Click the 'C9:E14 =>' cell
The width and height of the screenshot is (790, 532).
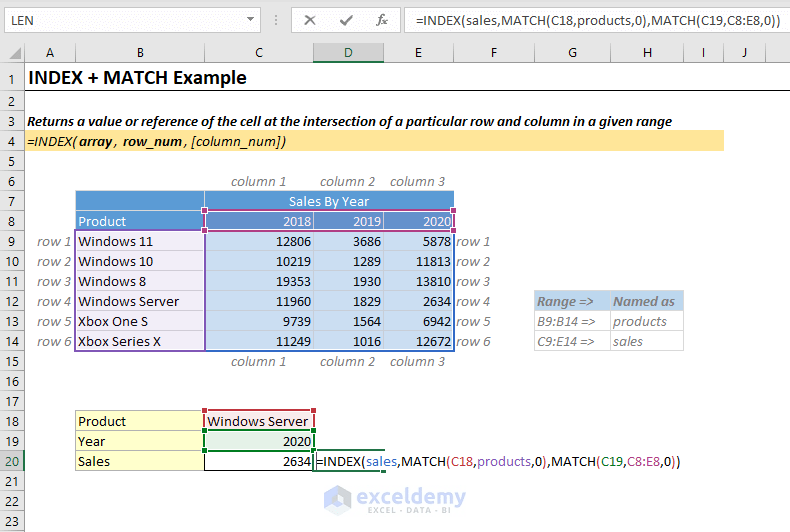click(x=572, y=341)
